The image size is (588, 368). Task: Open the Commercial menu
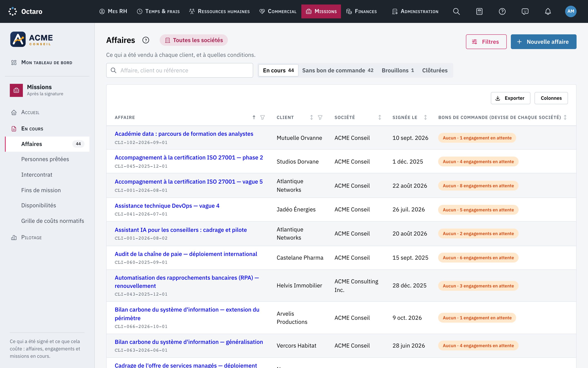(278, 11)
